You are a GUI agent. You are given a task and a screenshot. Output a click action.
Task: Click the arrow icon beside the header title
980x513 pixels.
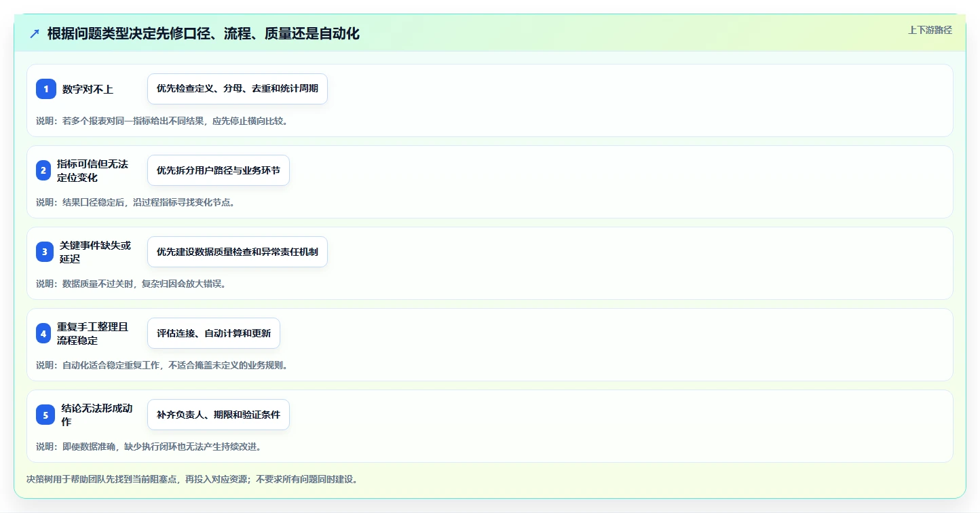click(x=35, y=33)
